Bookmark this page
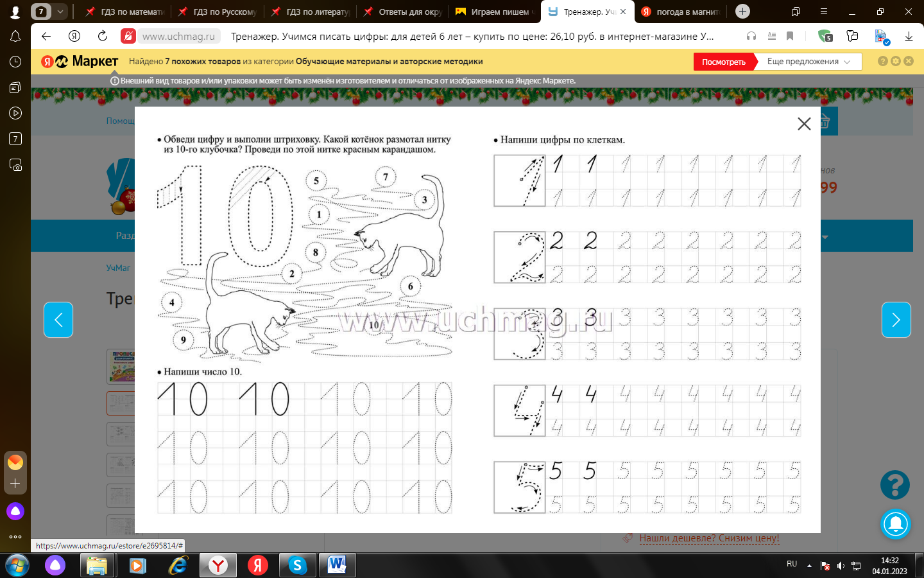Image resolution: width=924 pixels, height=578 pixels. point(791,37)
